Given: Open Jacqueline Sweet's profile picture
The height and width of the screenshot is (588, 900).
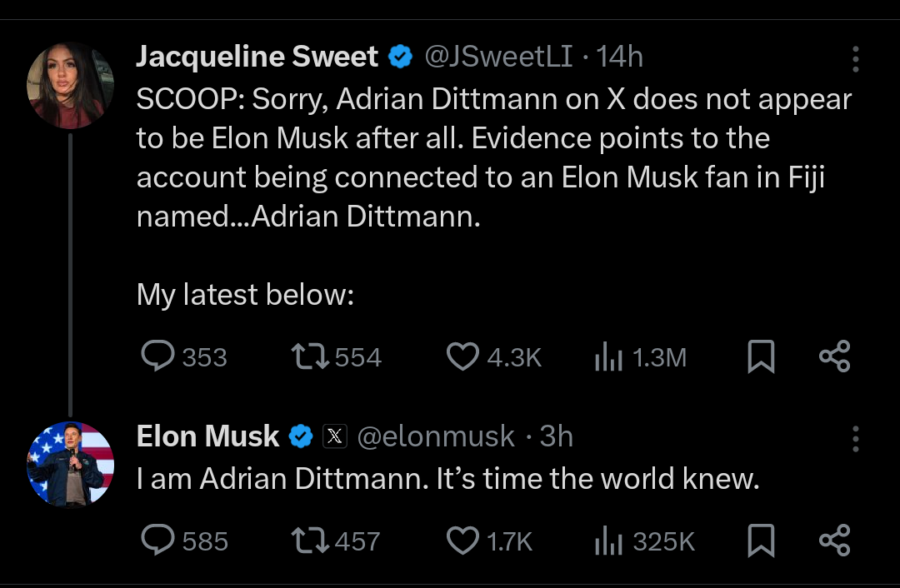Looking at the screenshot, I should click(70, 85).
